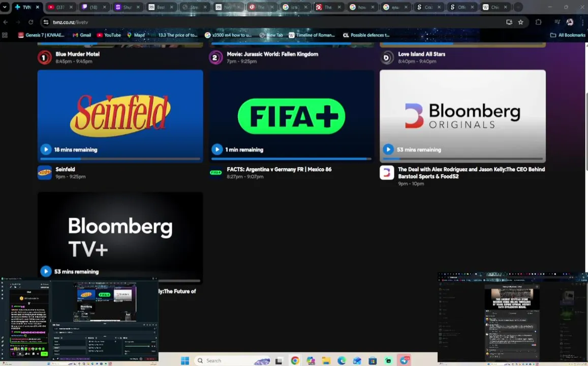Open the Chrome profile avatar
The width and height of the screenshot is (588, 366).
click(570, 22)
